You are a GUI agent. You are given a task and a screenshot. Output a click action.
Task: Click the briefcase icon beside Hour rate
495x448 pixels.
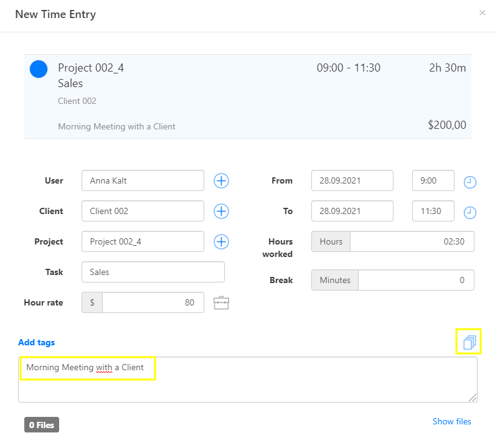(x=222, y=303)
